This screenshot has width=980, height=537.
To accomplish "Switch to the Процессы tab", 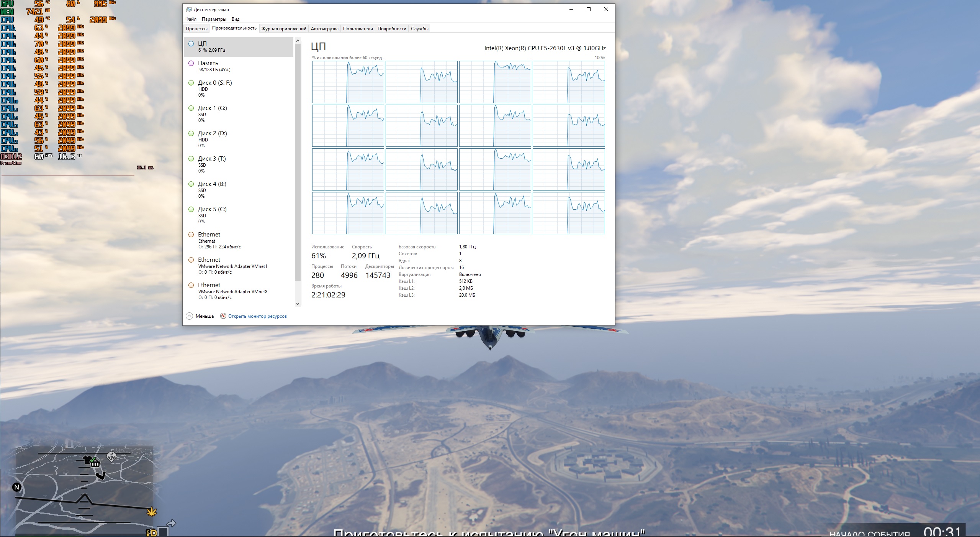I will [196, 29].
